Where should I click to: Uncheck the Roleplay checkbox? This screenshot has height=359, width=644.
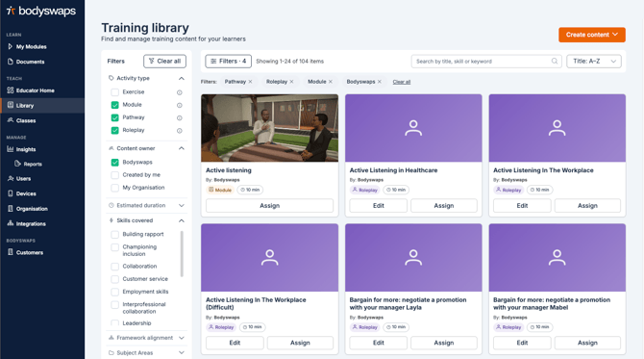(115, 130)
